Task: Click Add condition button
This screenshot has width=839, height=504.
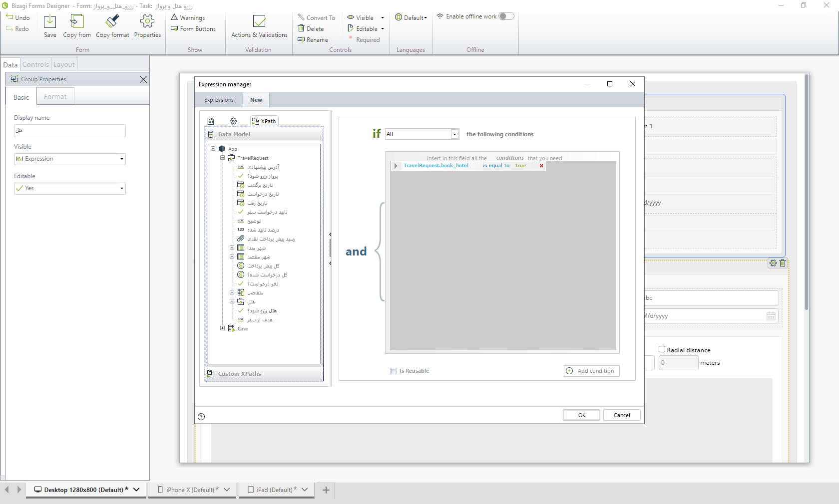Action: [592, 371]
